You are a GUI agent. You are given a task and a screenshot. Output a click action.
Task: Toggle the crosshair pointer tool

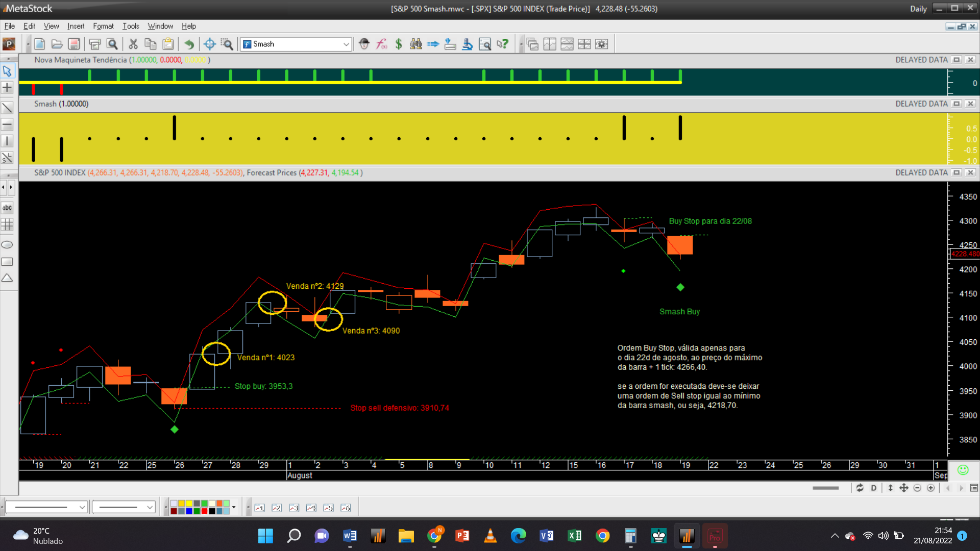7,88
